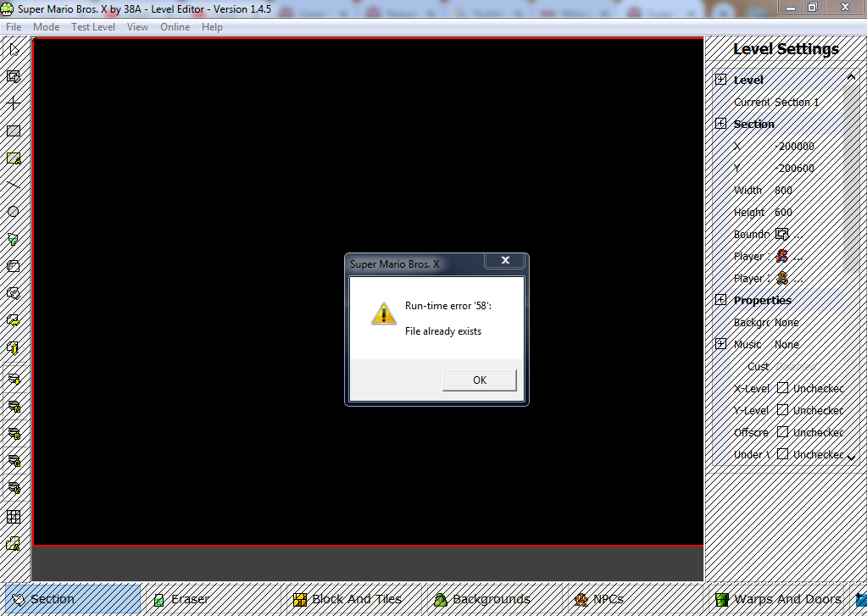The image size is (867, 616).
Task: Click the yellow auto-align blocks icon
Action: point(14,544)
